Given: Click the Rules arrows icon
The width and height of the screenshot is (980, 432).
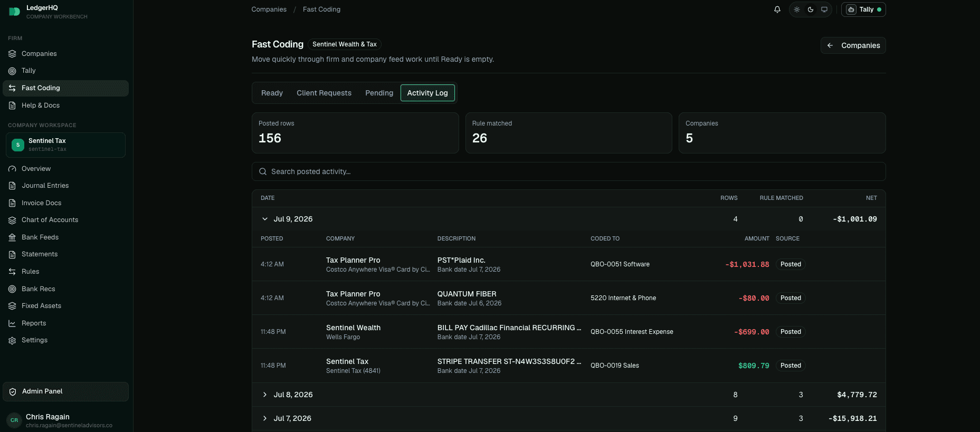Looking at the screenshot, I should 12,272.
